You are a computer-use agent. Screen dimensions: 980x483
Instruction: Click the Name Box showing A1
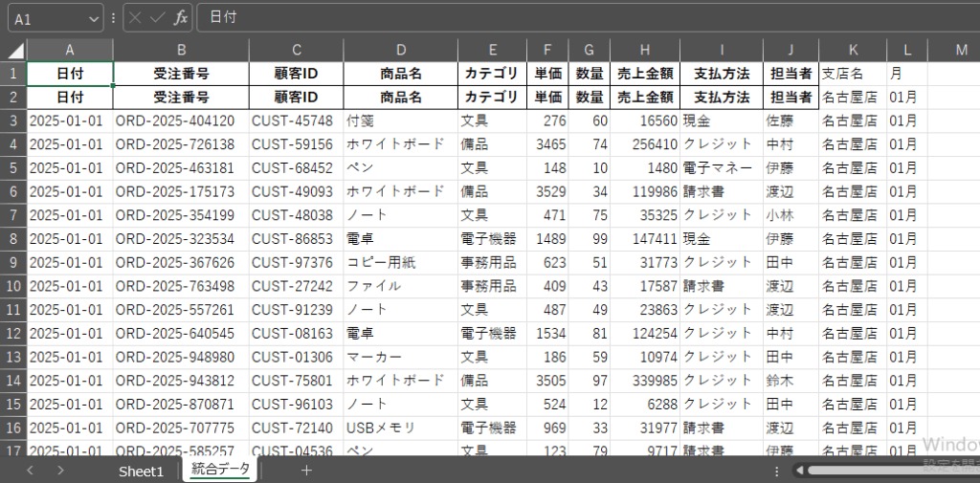click(48, 18)
